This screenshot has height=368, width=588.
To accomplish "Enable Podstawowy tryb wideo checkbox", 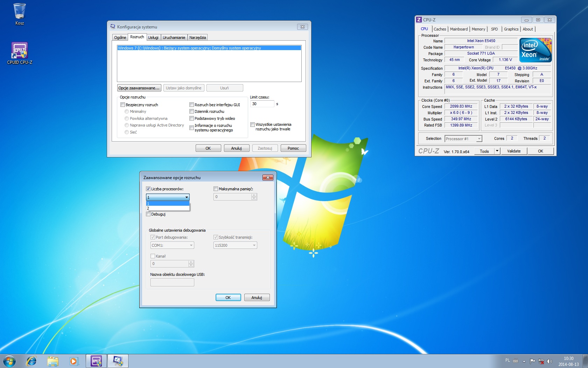I will pyautogui.click(x=191, y=118).
